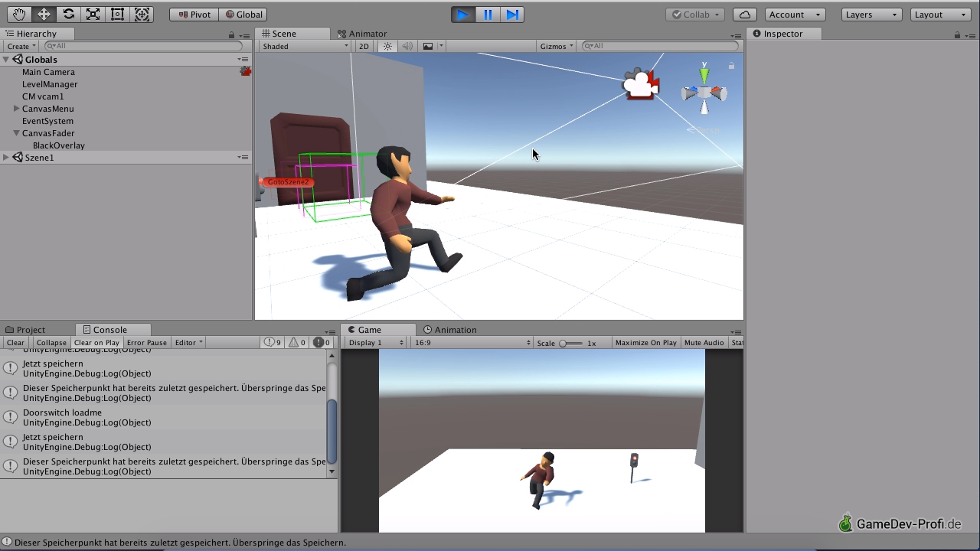This screenshot has height=551, width=980.
Task: Select LevelManager object
Action: 50,84
